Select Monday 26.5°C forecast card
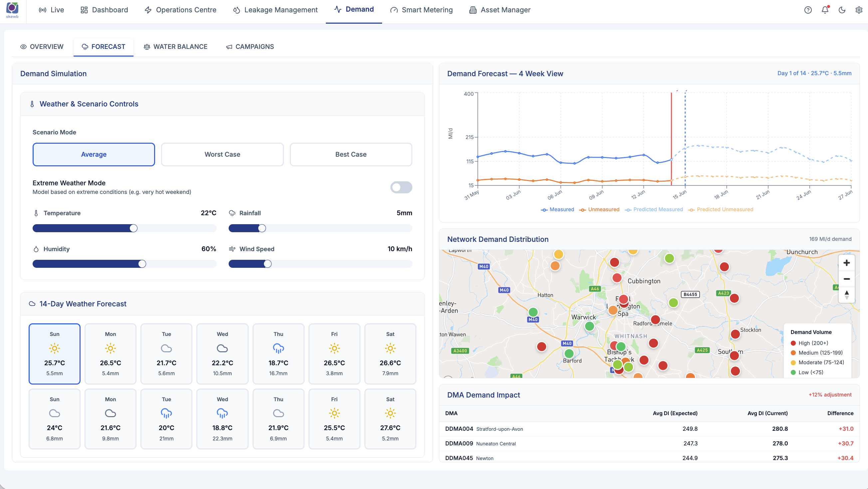The height and width of the screenshot is (489, 868). 110,354
